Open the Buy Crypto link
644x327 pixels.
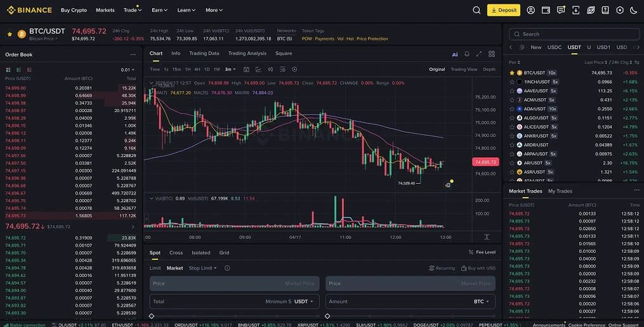74,10
